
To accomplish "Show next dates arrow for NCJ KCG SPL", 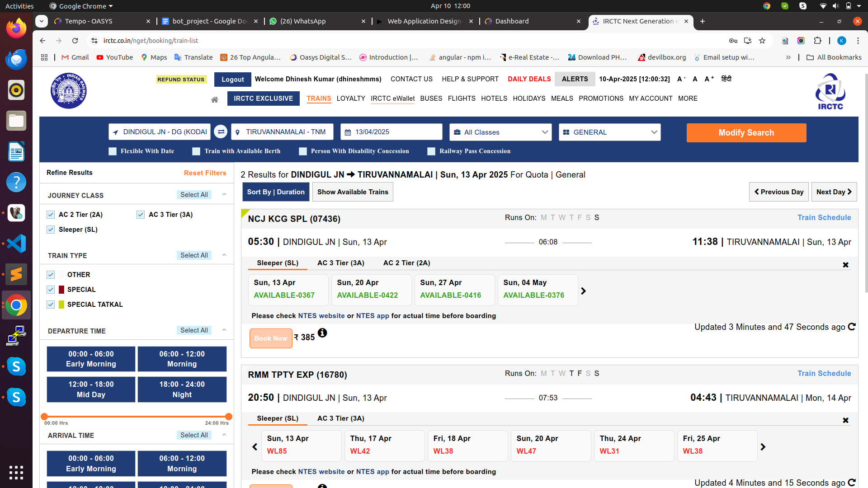I will click(583, 291).
